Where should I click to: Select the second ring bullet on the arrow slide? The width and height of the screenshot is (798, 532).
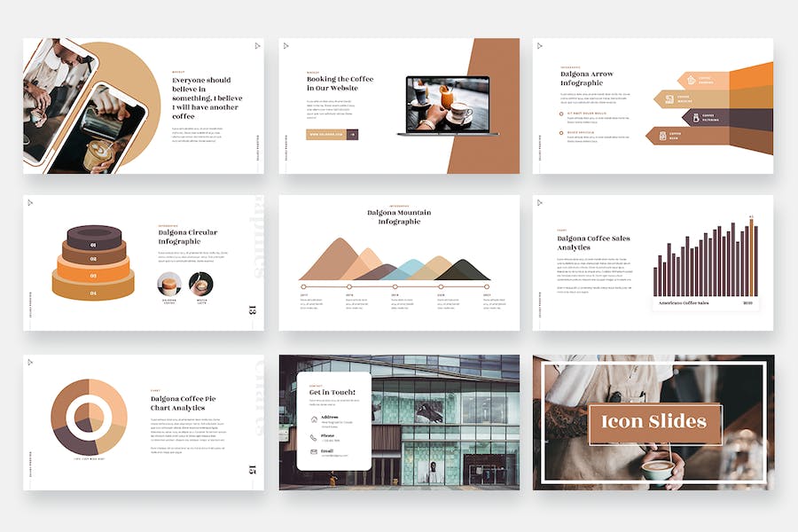pos(562,133)
